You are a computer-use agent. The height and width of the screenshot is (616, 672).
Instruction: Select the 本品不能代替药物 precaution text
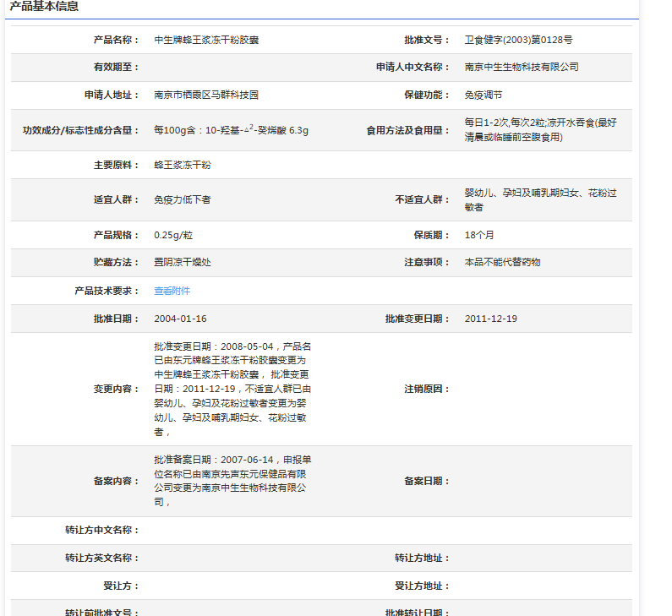(502, 263)
